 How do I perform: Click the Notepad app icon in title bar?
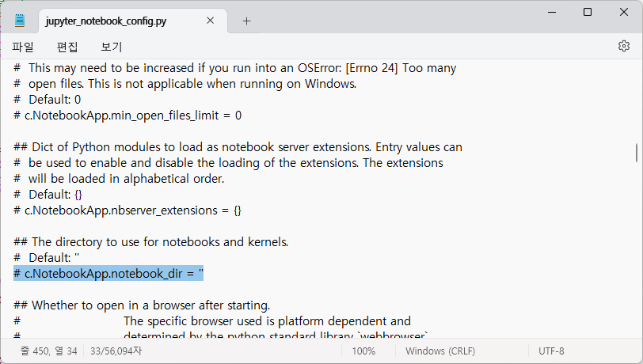coord(20,21)
